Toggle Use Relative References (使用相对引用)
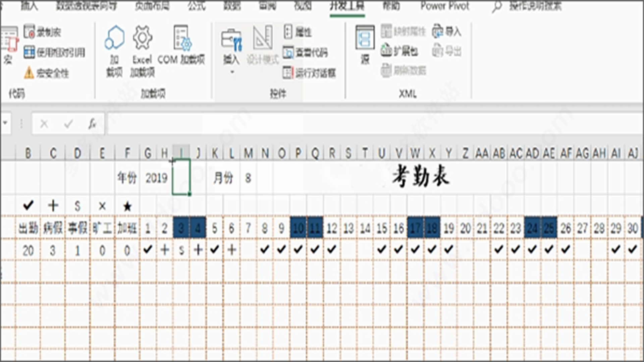The width and height of the screenshot is (644, 362). (30, 52)
